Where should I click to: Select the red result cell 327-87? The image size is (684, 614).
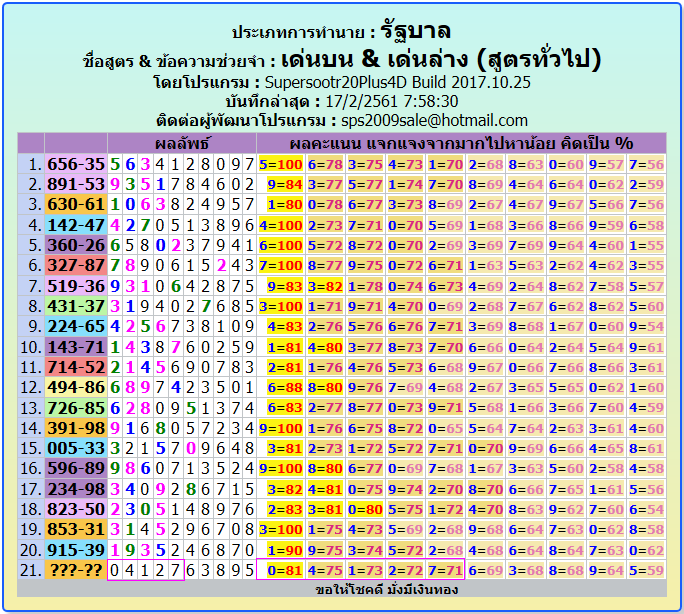[76, 265]
